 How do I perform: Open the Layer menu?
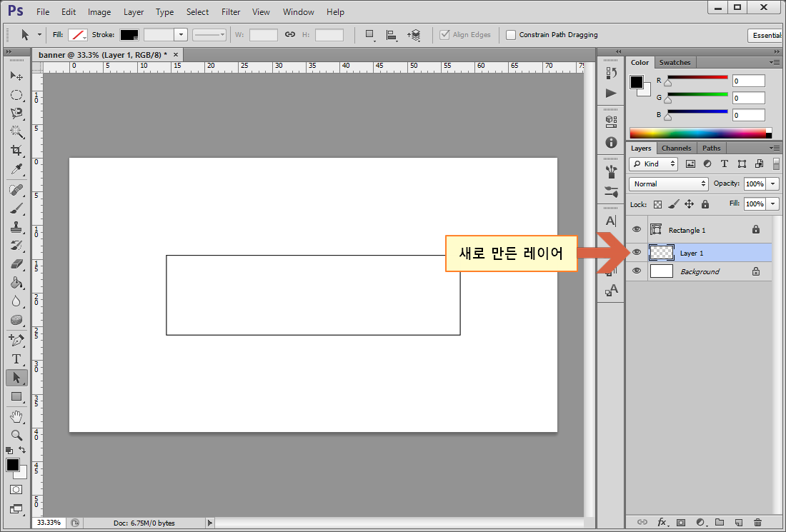[x=134, y=11]
